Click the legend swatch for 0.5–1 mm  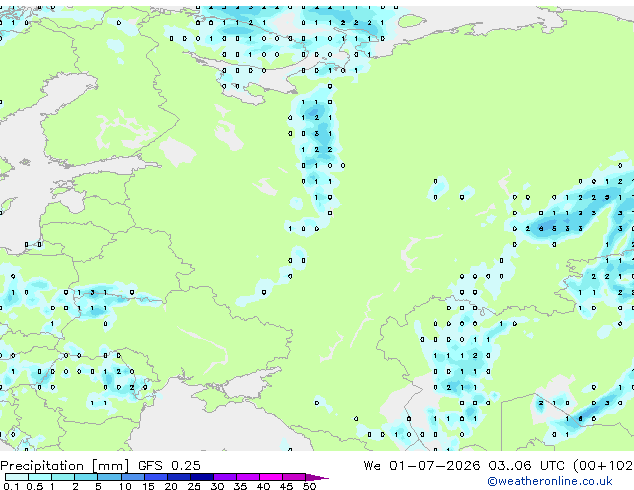point(40,477)
